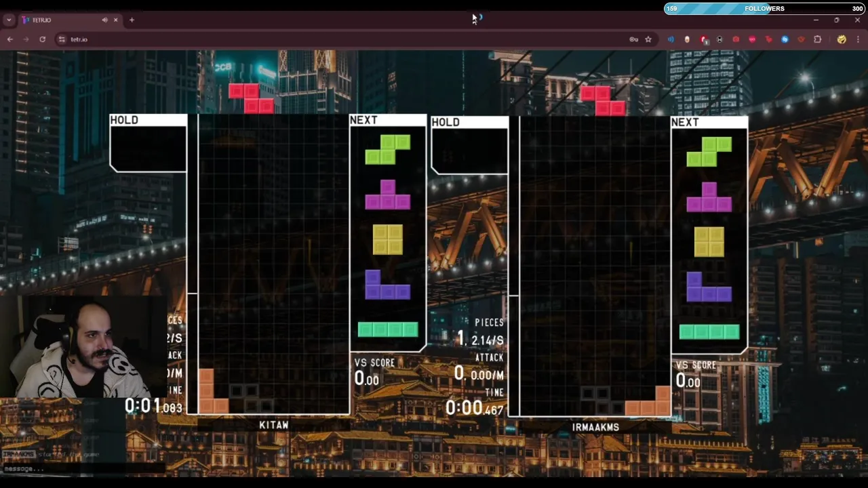The width and height of the screenshot is (868, 488).
Task: Close the TETR.IO tab
Action: pyautogui.click(x=115, y=20)
